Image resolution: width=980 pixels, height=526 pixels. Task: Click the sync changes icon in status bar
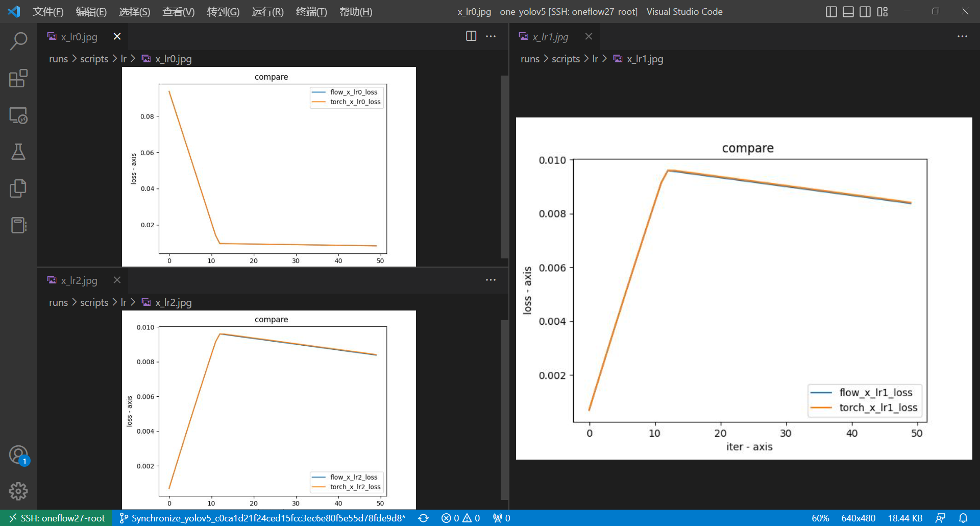coord(424,518)
